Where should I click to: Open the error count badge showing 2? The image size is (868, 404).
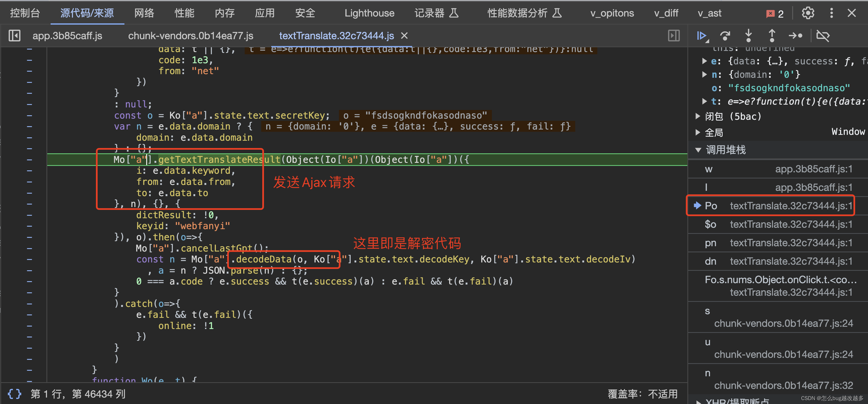pos(775,13)
